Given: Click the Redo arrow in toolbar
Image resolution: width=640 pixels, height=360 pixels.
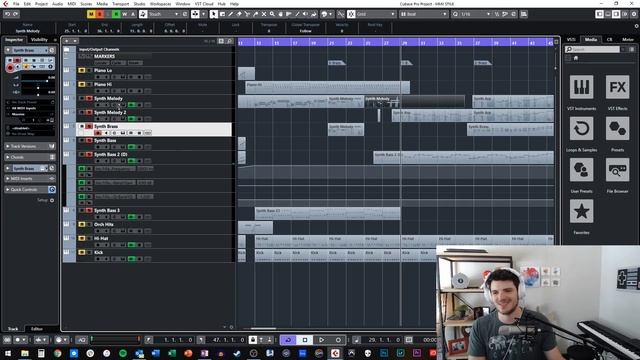Looking at the screenshot, I should coord(16,14).
